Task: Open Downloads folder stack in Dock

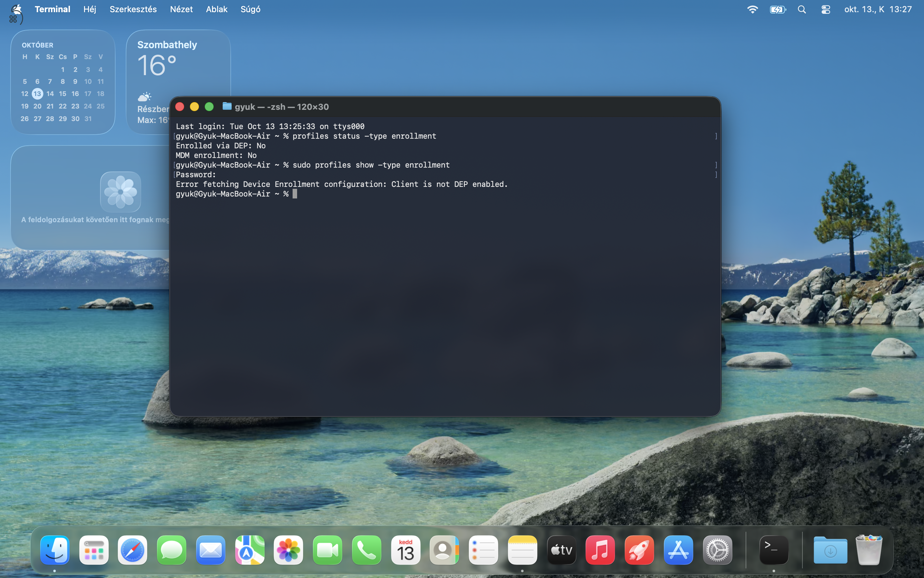Action: coord(830,550)
